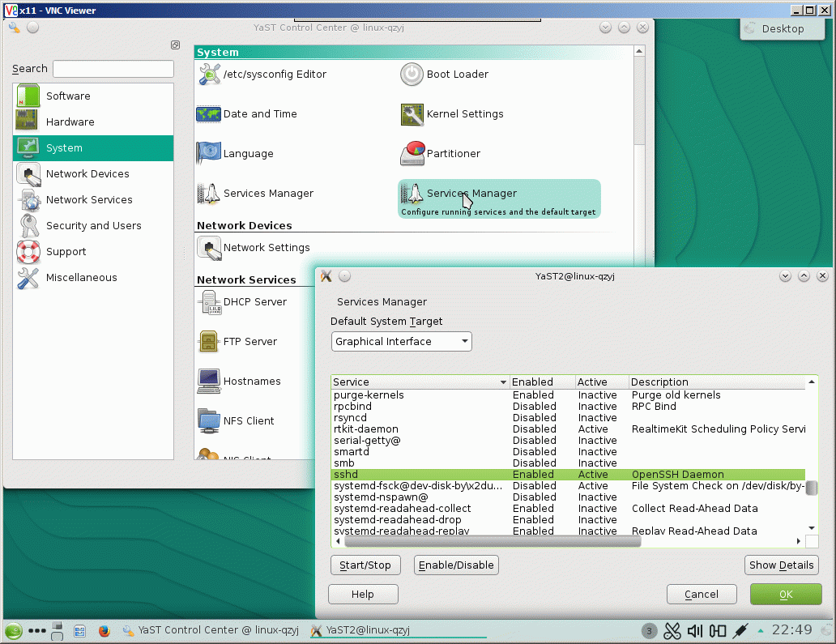836x644 pixels.
Task: Sort by the Service column header
Action: coord(420,382)
